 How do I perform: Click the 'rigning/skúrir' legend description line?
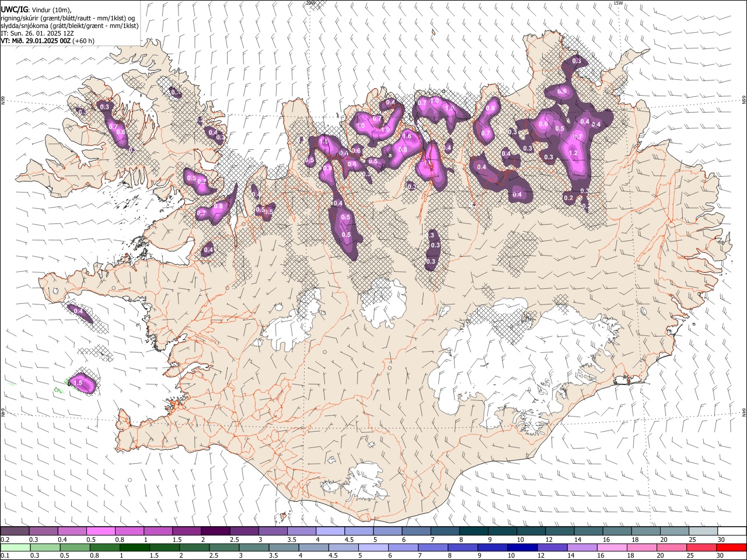click(68, 18)
